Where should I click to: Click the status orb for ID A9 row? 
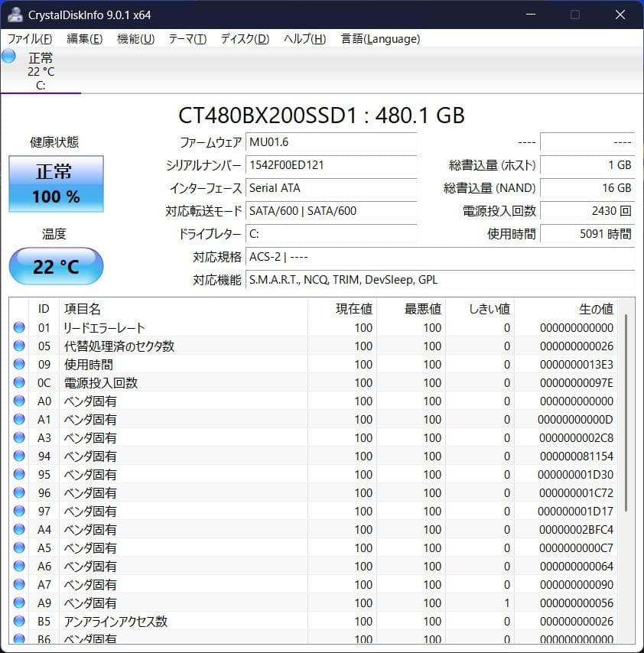(19, 603)
